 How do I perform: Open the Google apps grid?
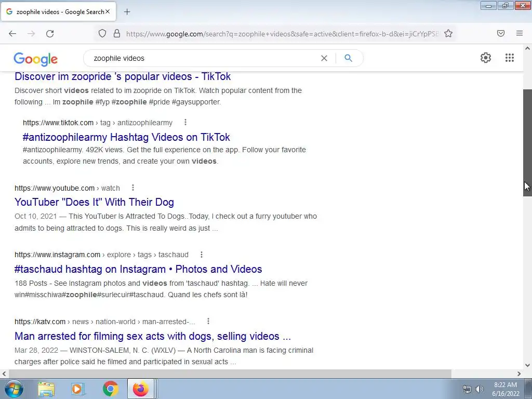[x=510, y=58]
